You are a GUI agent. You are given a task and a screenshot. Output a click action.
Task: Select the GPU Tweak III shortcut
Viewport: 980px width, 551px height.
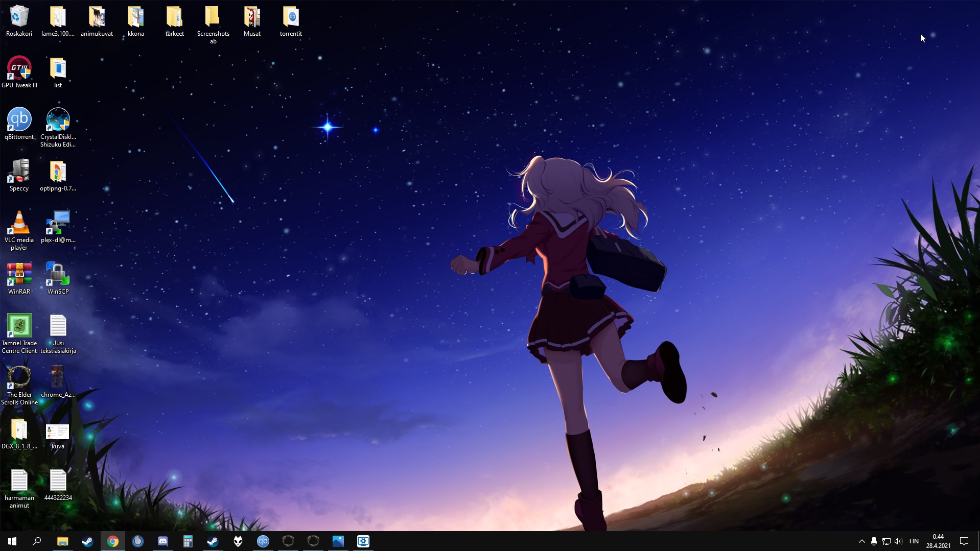19,72
